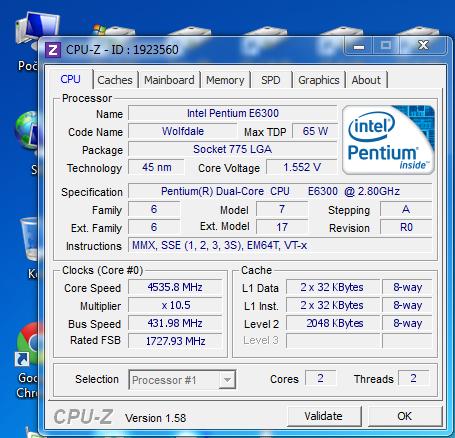Switch to the Caches tab
Screen dimensions: 455x438
pyautogui.click(x=115, y=80)
